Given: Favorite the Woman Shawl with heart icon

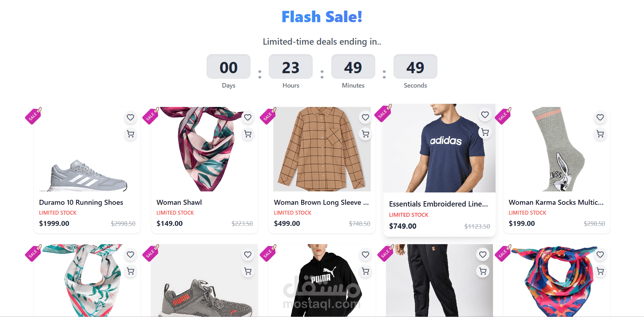Looking at the screenshot, I should tap(248, 118).
